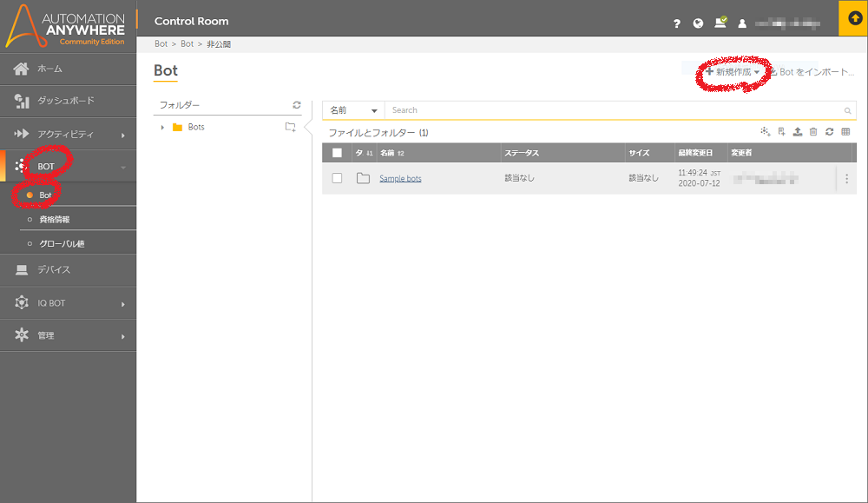Click the user profile icon
This screenshot has width=868, height=503.
coord(742,23)
